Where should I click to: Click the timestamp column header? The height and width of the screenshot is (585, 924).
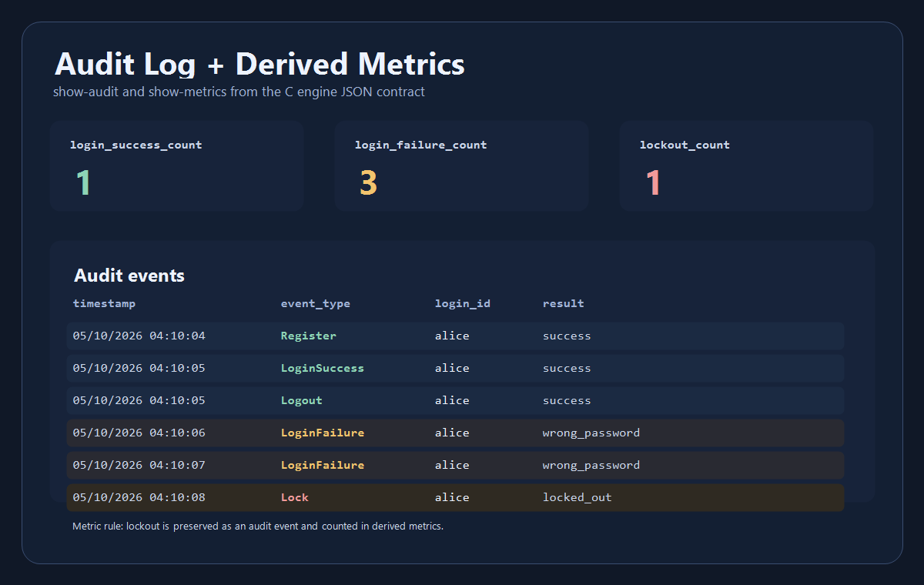tap(104, 303)
